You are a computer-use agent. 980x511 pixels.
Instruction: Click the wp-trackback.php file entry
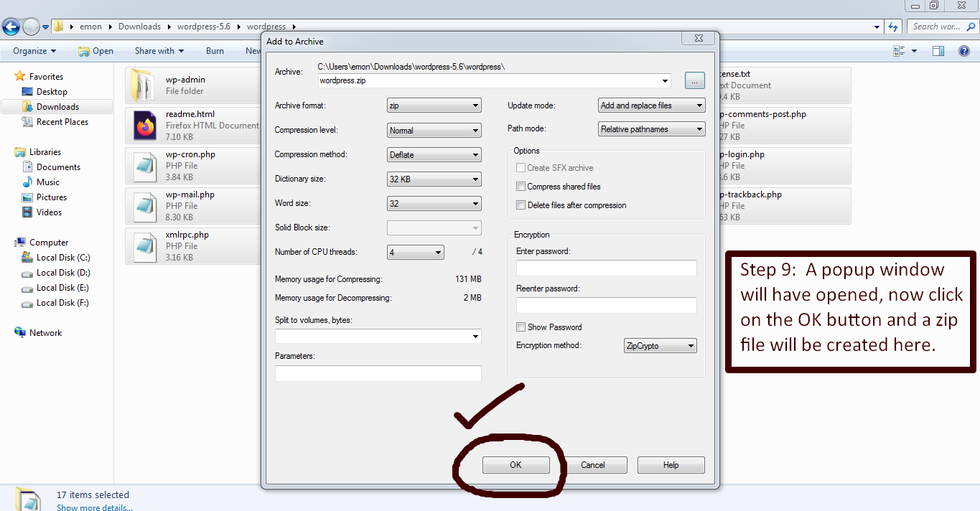coord(785,206)
